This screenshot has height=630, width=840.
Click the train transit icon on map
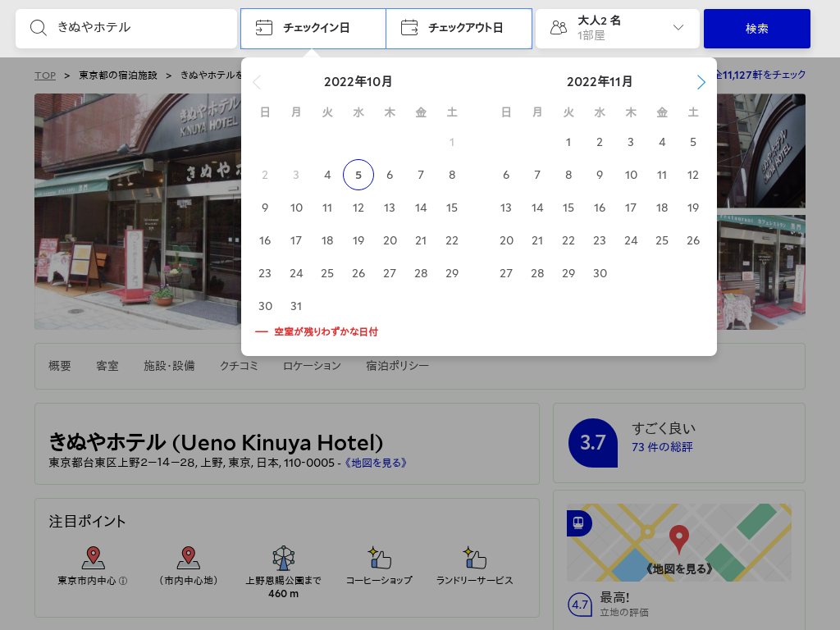tap(578, 523)
